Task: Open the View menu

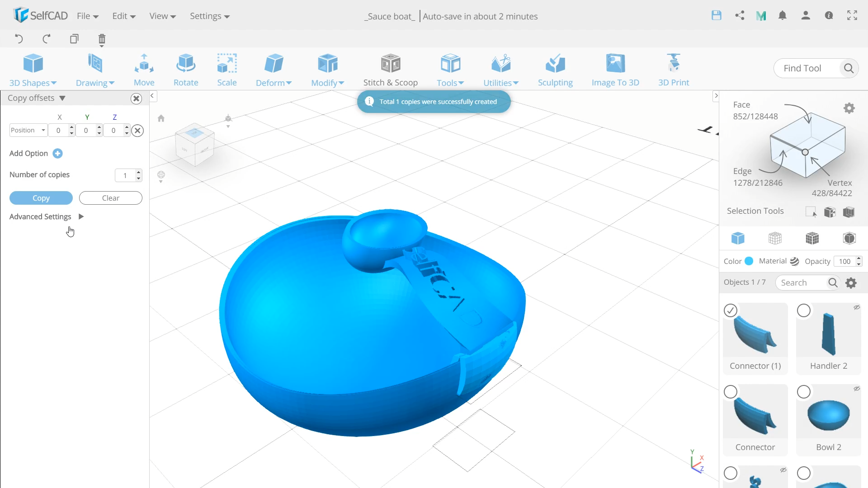Action: 162,16
